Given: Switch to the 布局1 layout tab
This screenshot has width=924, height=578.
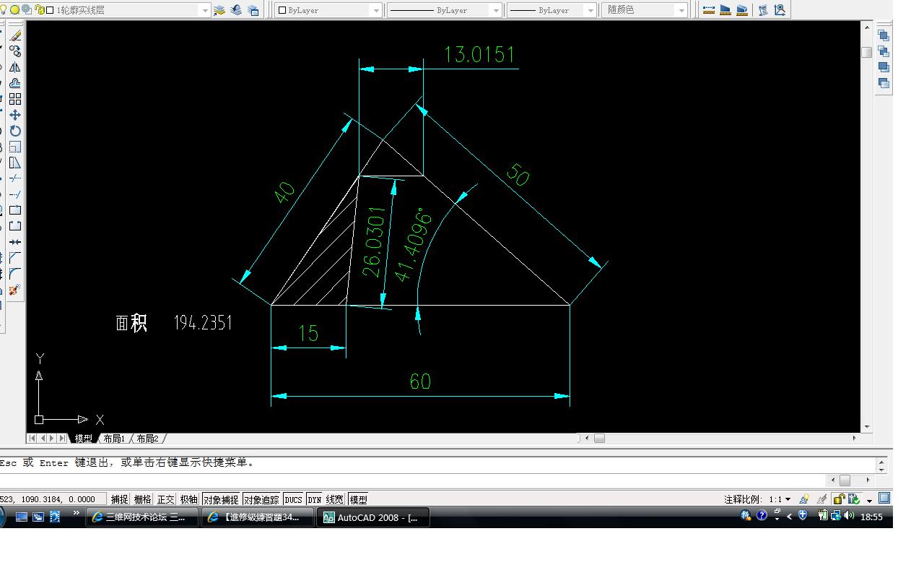Looking at the screenshot, I should pyautogui.click(x=114, y=439).
